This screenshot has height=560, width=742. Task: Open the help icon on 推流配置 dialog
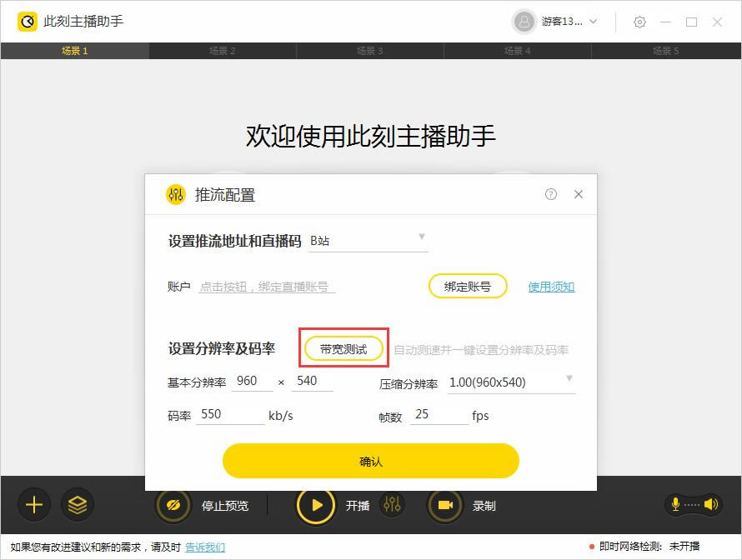point(550,193)
